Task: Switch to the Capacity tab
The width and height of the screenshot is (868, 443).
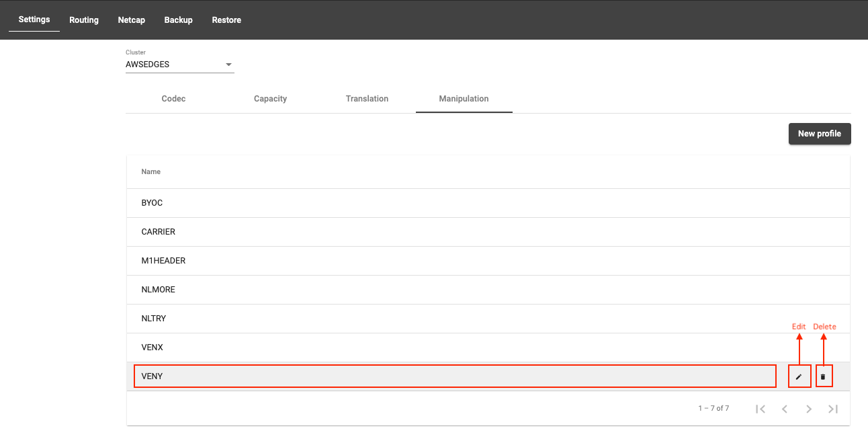Action: pyautogui.click(x=270, y=99)
